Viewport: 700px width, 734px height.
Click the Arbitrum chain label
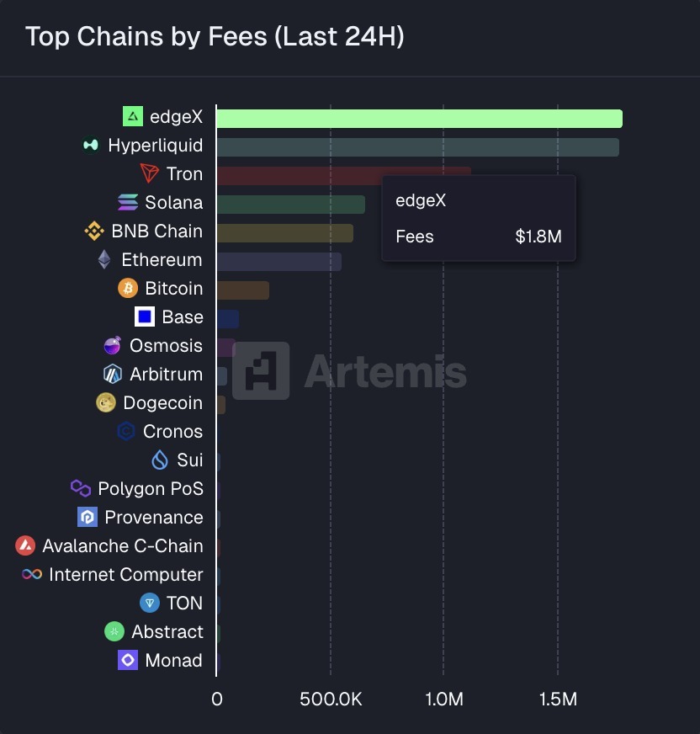(x=166, y=375)
